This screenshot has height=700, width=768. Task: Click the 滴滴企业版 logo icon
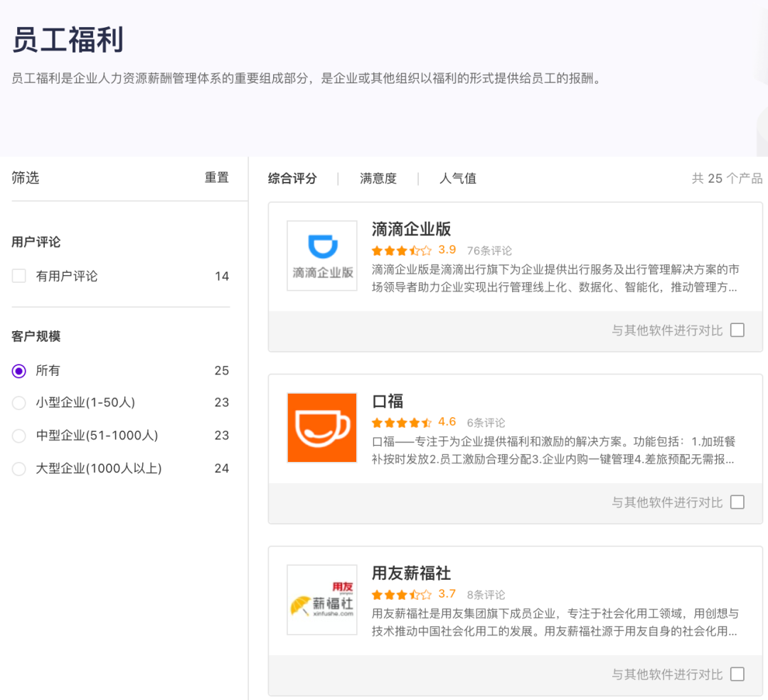tap(322, 255)
